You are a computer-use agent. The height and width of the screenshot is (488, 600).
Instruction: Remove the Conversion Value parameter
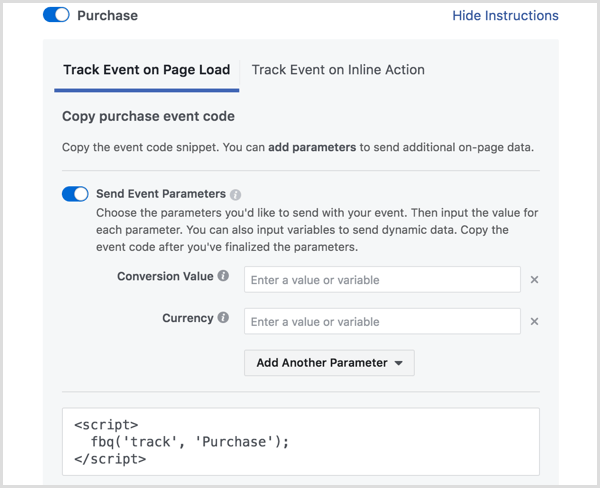tap(534, 280)
